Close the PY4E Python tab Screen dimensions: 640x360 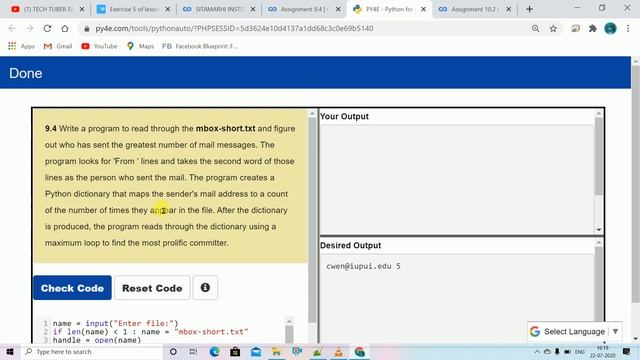[x=423, y=9]
